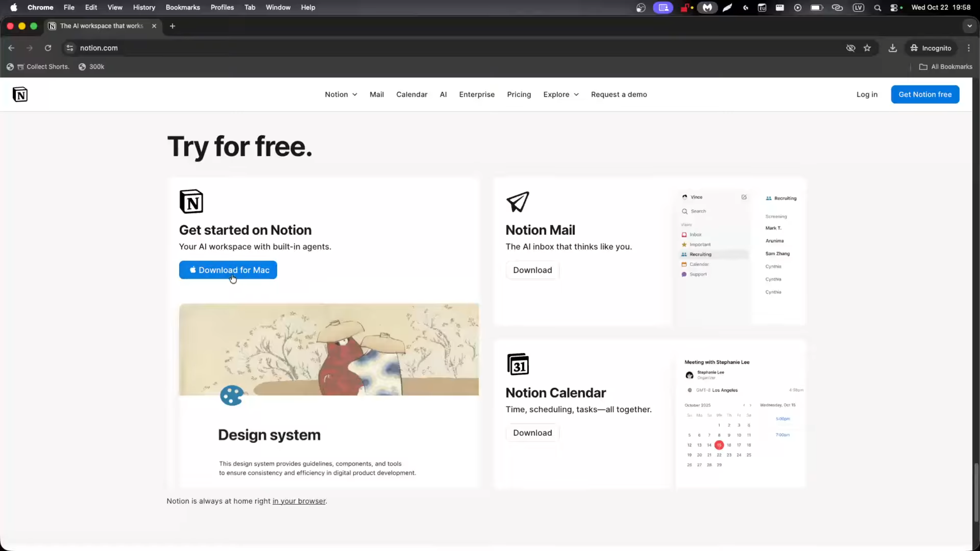The height and width of the screenshot is (551, 980).
Task: Reload the page with the refresh icon
Action: [48, 48]
